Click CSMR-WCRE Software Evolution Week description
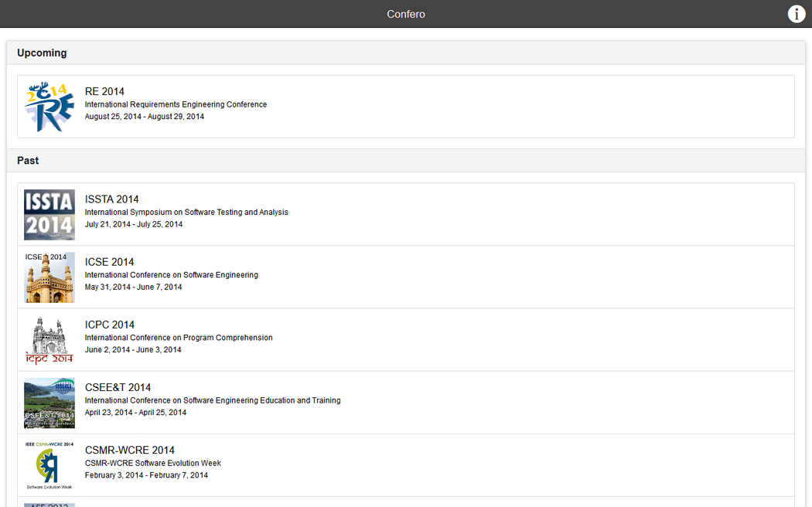Screen dimensions: 812x507 point(153,463)
